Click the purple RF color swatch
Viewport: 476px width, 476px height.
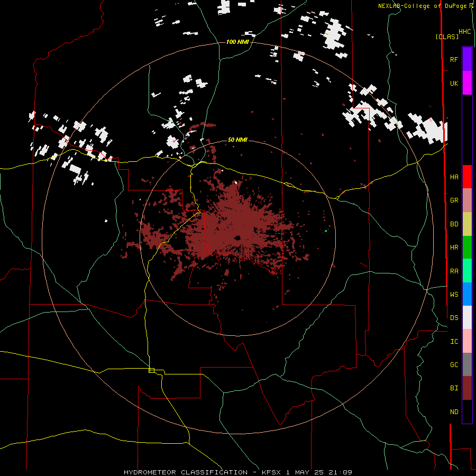(467, 59)
